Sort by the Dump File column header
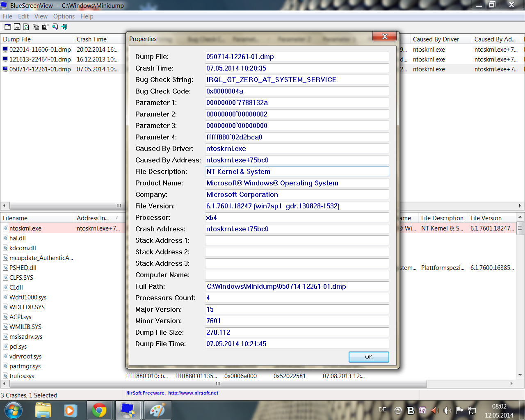The width and height of the screenshot is (525, 420). point(37,39)
